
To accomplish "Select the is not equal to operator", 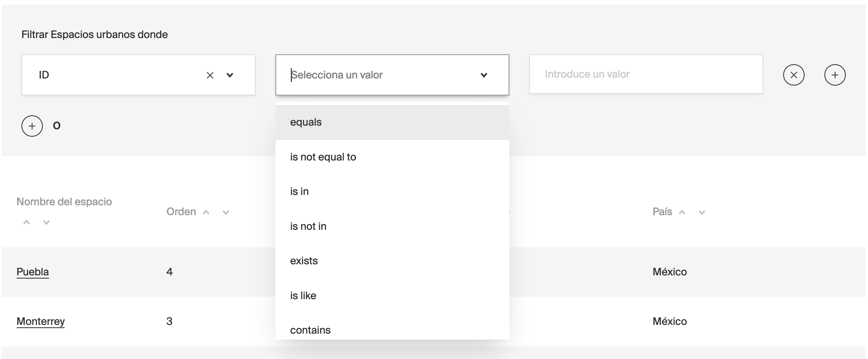I will pyautogui.click(x=323, y=157).
